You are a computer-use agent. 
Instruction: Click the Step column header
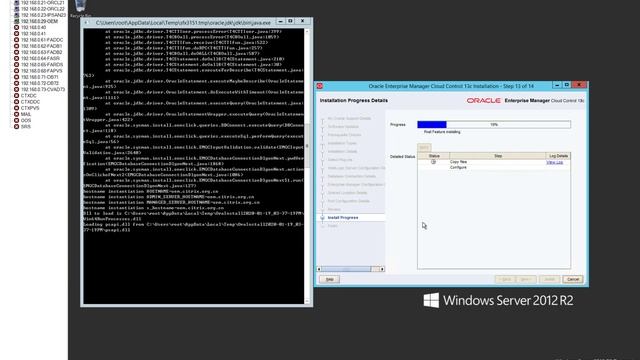pyautogui.click(x=498, y=156)
